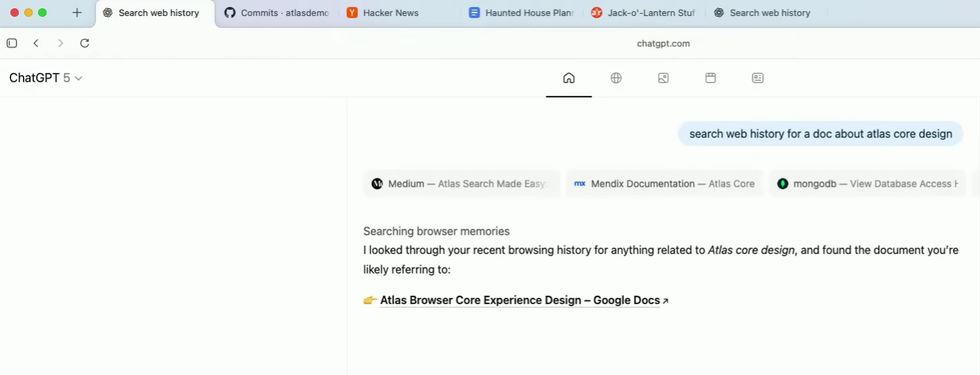The image size is (980, 375).
Task: Open the news feed tab icon
Action: [757, 78]
